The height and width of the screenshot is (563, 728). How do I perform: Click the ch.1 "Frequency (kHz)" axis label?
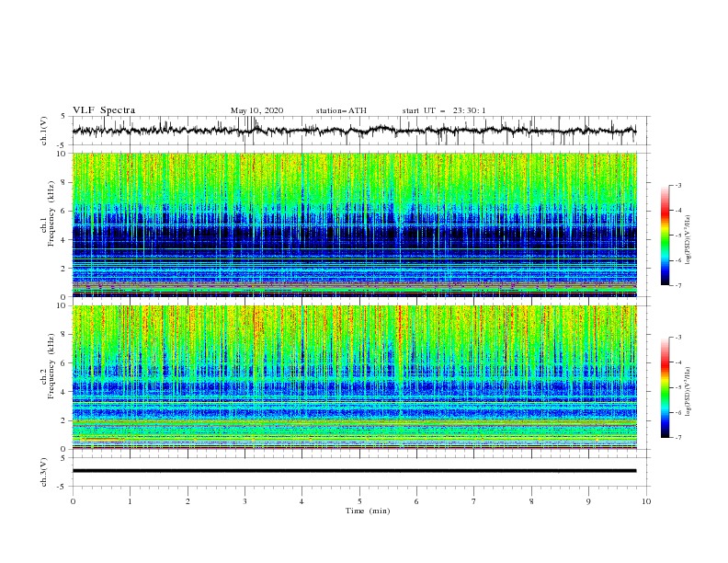click(x=52, y=213)
